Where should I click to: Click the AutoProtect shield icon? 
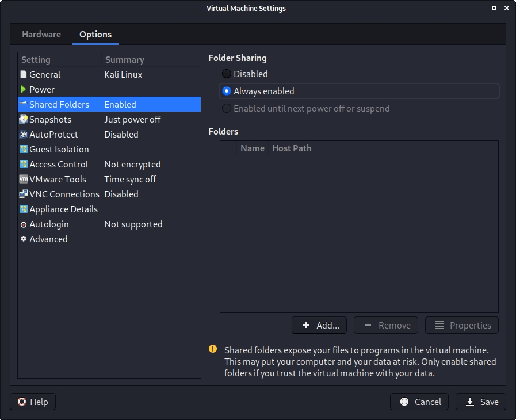coord(24,135)
